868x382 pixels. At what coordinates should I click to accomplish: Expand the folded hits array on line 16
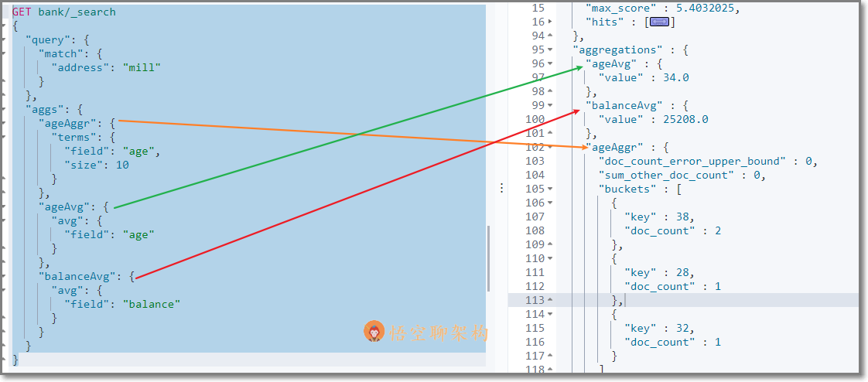550,22
